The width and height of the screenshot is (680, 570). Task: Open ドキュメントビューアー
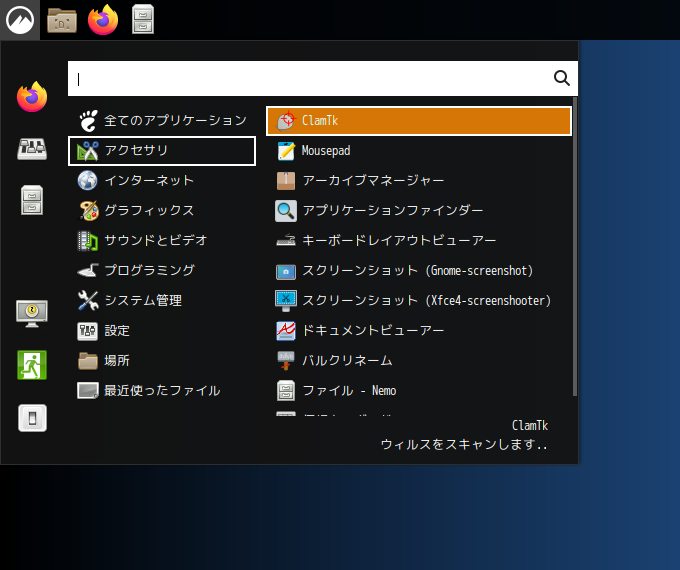pyautogui.click(x=419, y=331)
